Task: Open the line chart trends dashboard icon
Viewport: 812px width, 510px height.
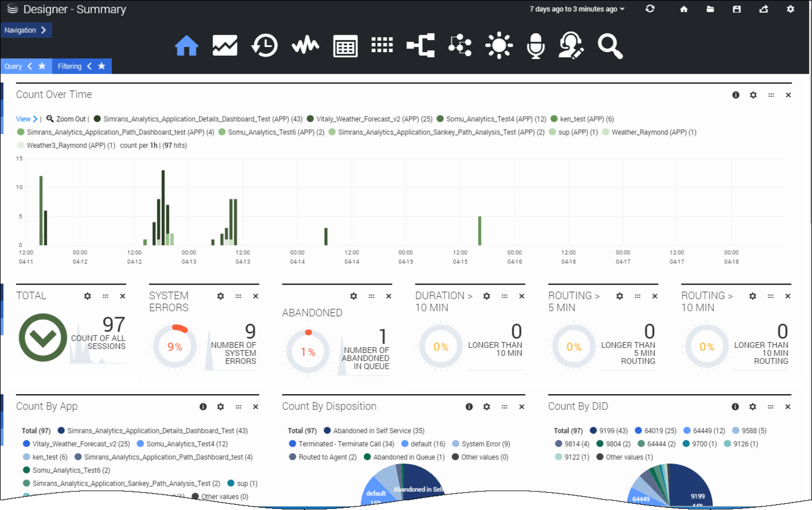Action: 225,45
